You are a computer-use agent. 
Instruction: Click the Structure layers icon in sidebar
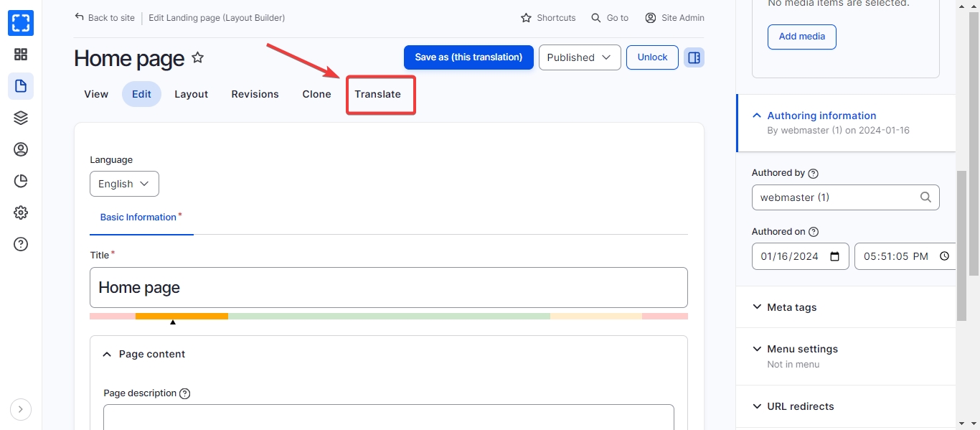(x=21, y=118)
